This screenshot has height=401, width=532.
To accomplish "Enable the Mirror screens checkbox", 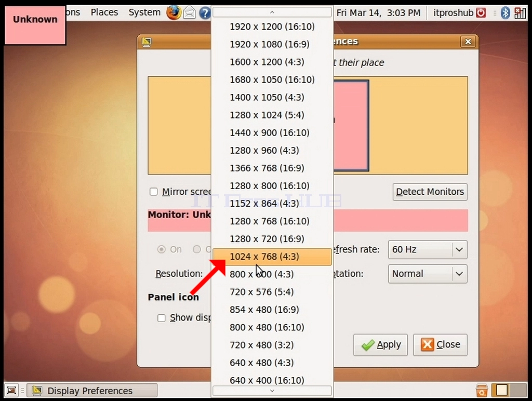I will coord(154,192).
